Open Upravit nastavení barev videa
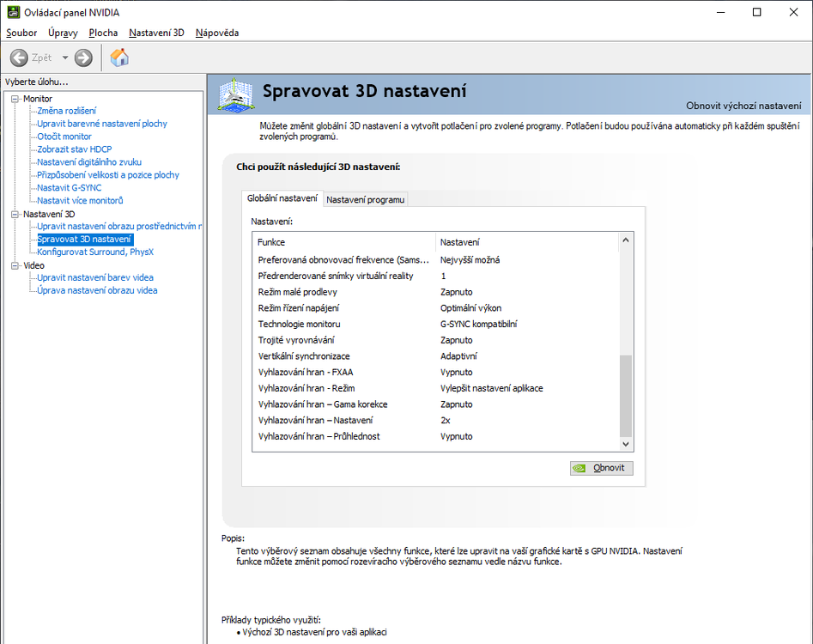This screenshot has height=644, width=813. (95, 277)
